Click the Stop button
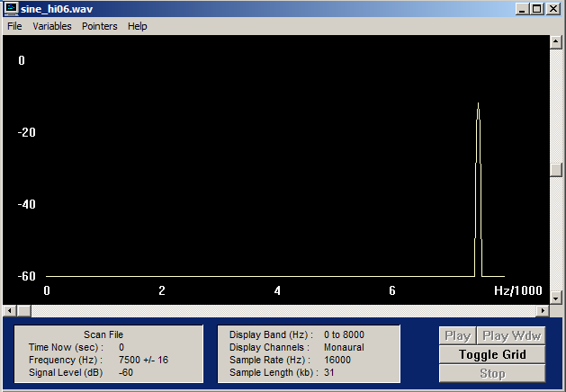 coord(492,373)
